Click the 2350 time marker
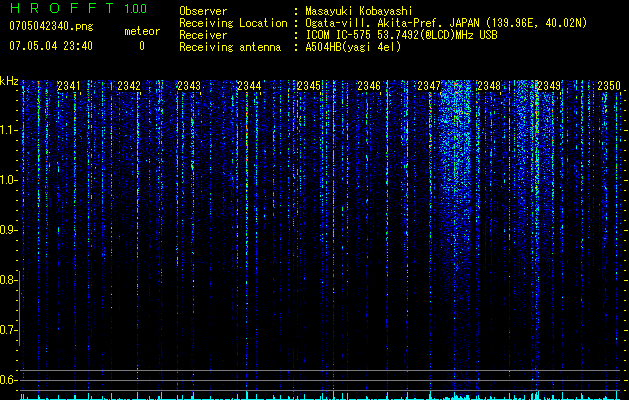This screenshot has height=400, width=629. click(609, 86)
